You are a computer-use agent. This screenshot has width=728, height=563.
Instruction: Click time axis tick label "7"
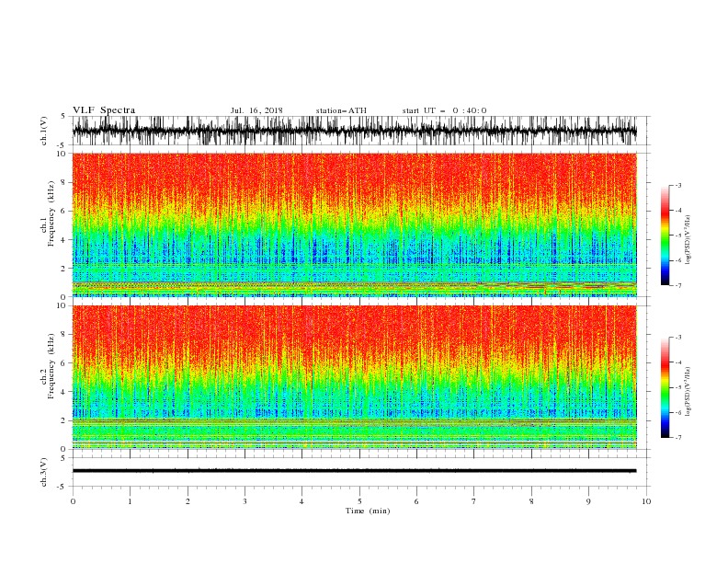coord(474,501)
